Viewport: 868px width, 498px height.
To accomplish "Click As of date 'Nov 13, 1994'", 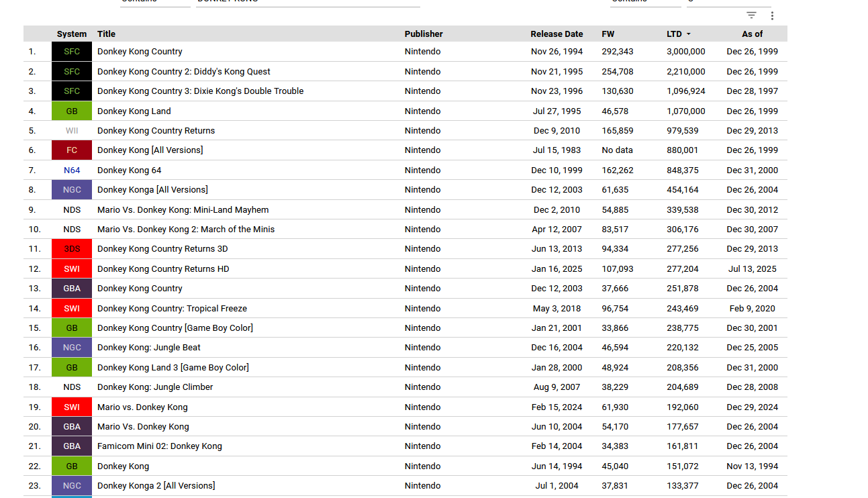I will 753,466.
